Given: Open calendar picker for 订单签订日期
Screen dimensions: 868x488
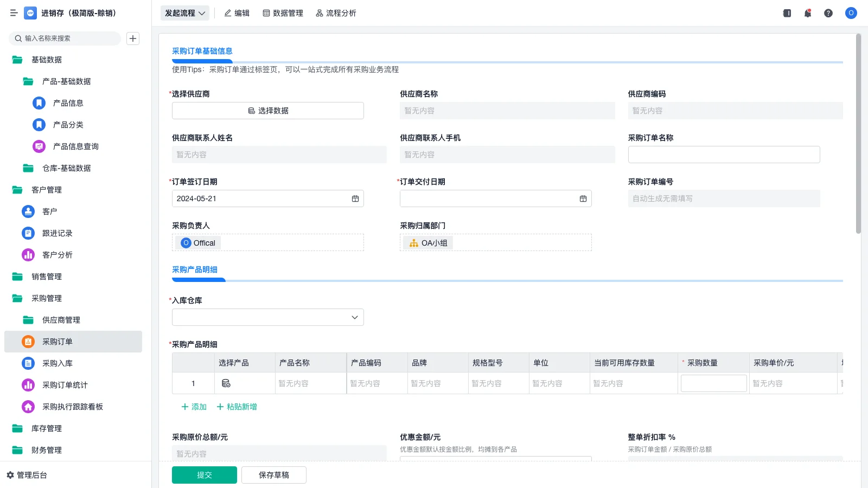Looking at the screenshot, I should [355, 198].
